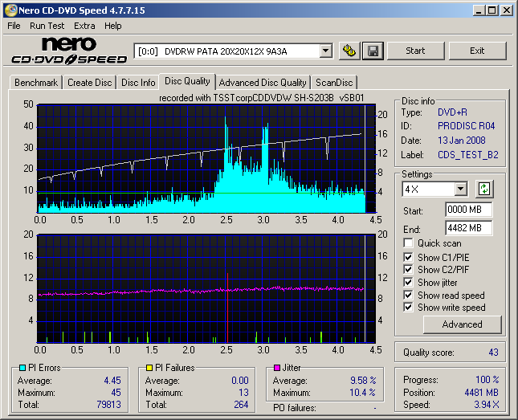This screenshot has width=518, height=420.
Task: Expand the drive selection dropdown
Action: point(326,51)
